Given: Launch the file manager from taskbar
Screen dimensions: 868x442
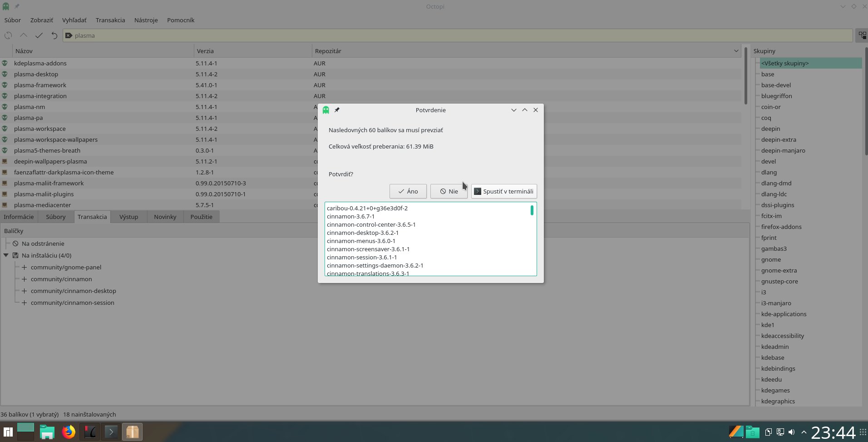Looking at the screenshot, I should (47, 432).
